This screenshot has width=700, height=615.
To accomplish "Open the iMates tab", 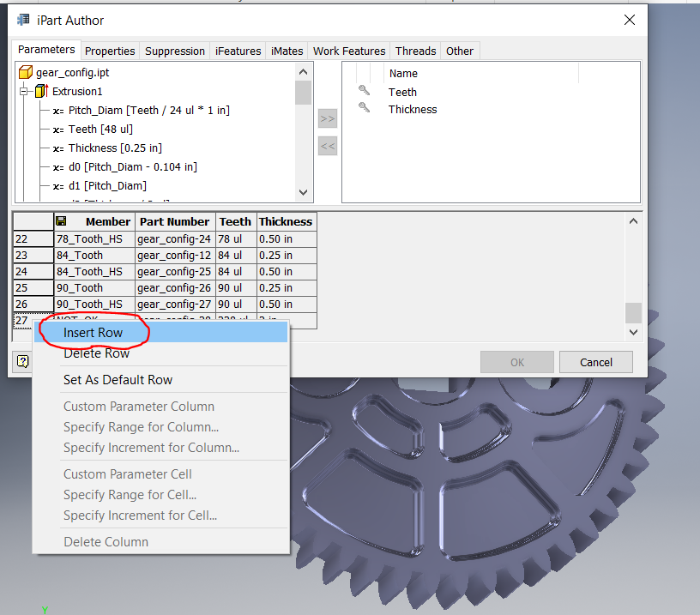I will 287,51.
